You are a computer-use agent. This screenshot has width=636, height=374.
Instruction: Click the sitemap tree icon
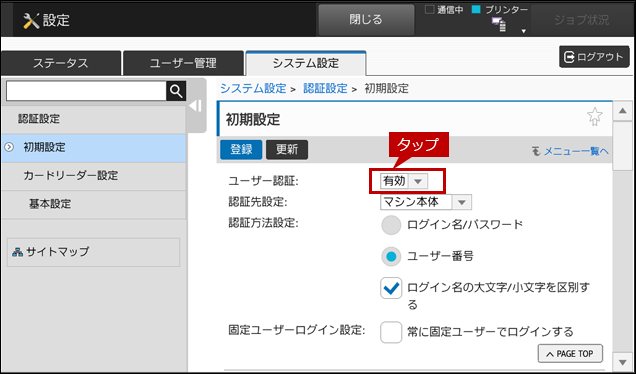17,252
